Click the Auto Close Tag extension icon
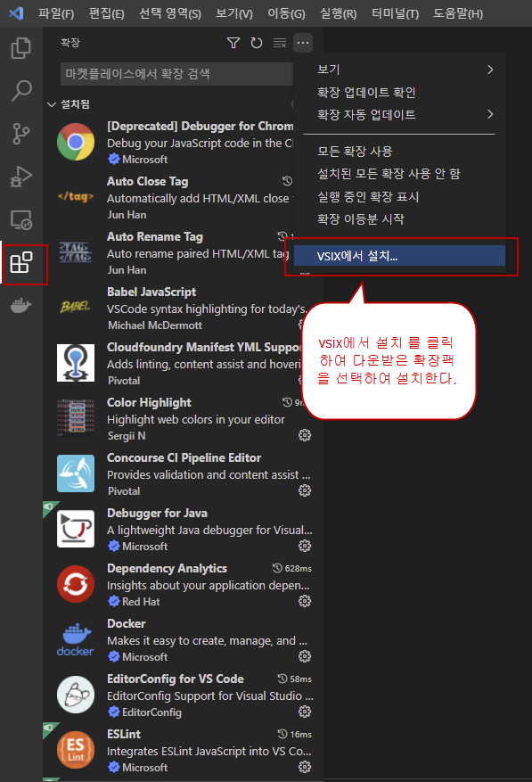Screen dimensions: 532x782 pyautogui.click(x=76, y=196)
